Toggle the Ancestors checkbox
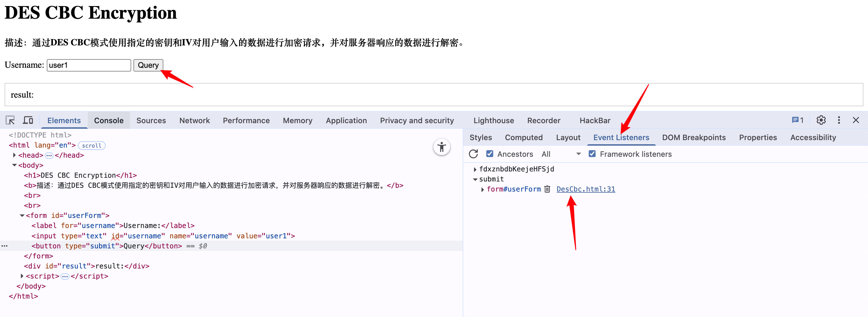 490,154
